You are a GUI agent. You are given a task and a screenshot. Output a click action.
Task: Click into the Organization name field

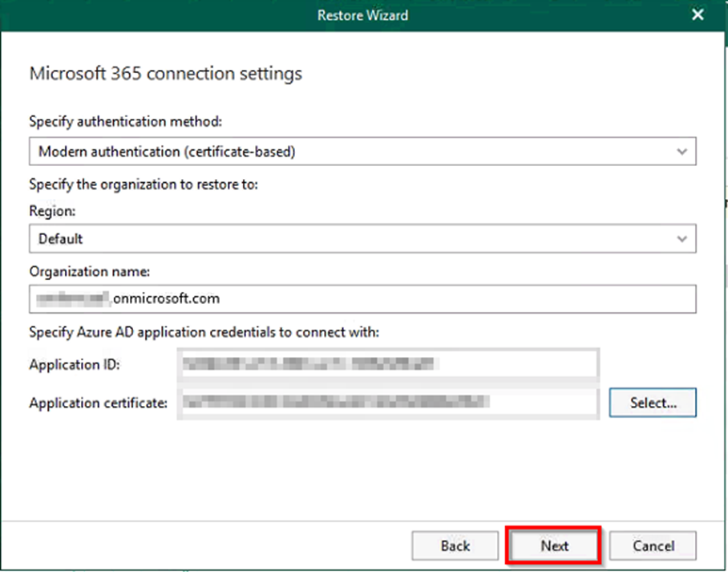pos(362,298)
